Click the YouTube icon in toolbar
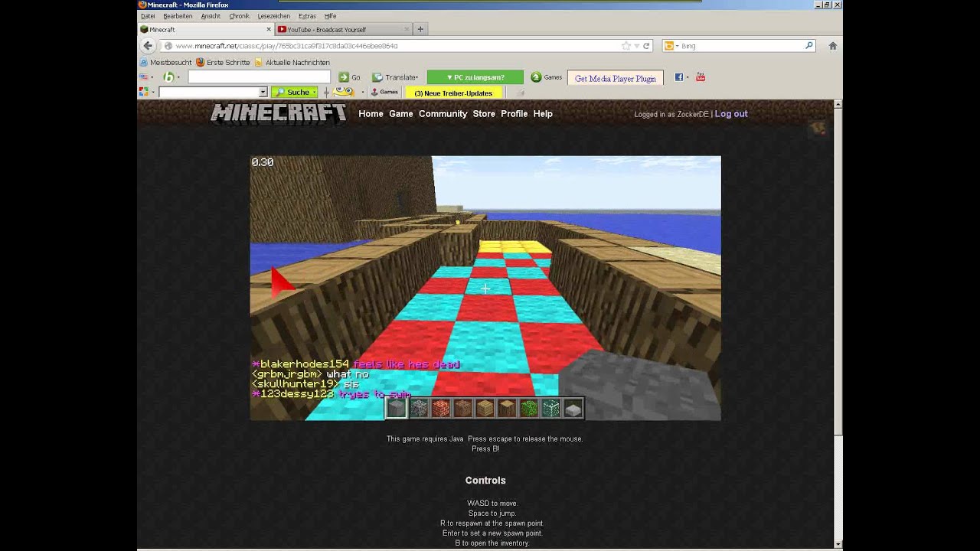 [700, 77]
